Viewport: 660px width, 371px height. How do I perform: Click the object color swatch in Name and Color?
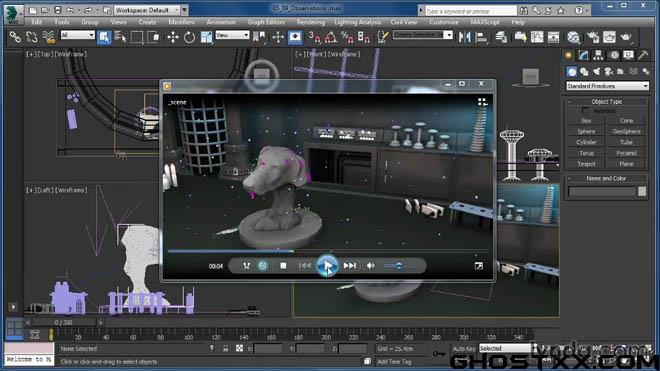(642, 191)
